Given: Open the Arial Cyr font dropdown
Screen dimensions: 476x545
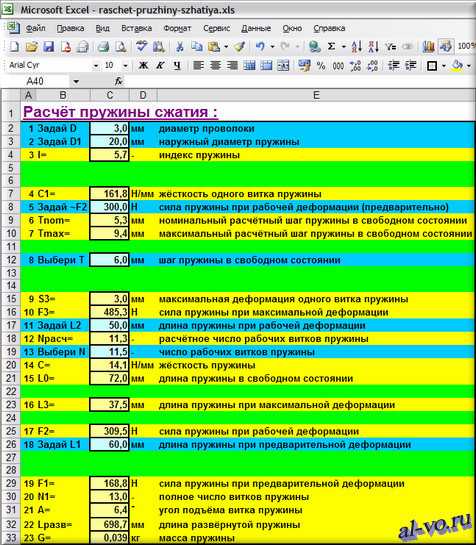Looking at the screenshot, I should pos(95,65).
